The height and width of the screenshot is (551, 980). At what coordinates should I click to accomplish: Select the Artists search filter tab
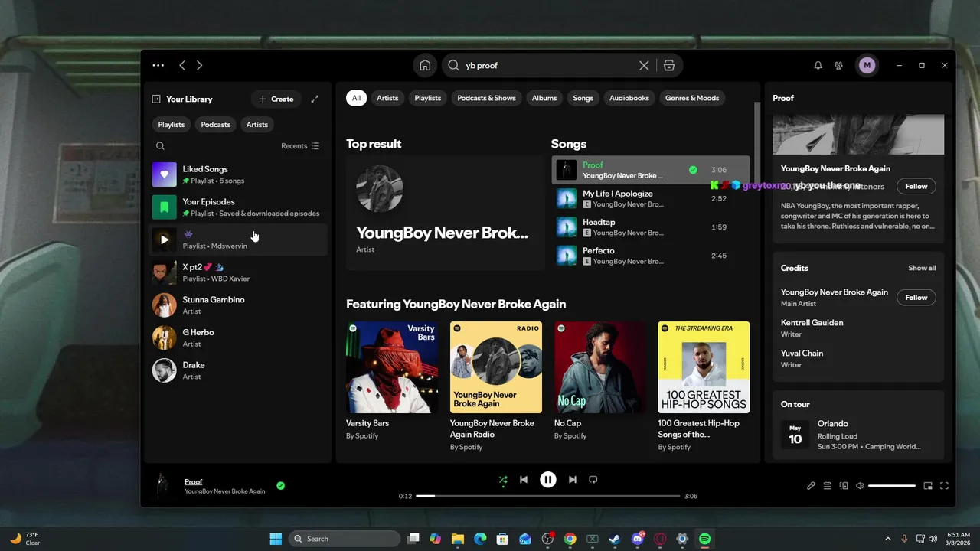(387, 98)
